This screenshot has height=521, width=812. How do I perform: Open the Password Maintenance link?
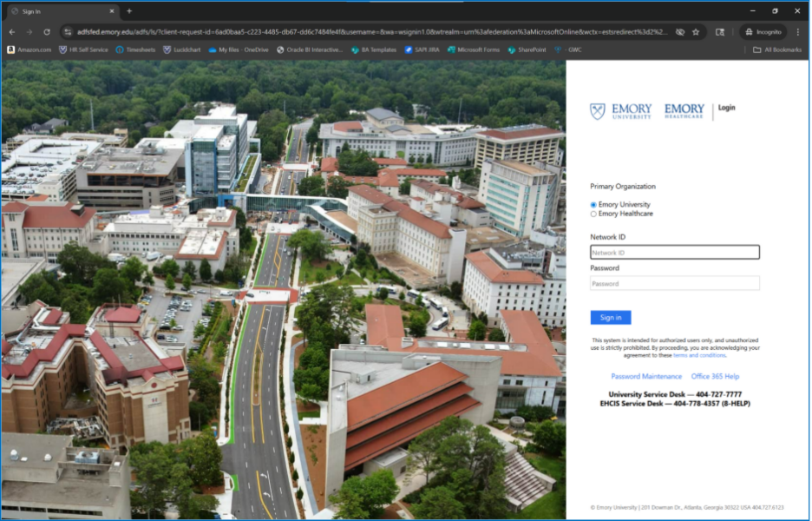coord(646,377)
